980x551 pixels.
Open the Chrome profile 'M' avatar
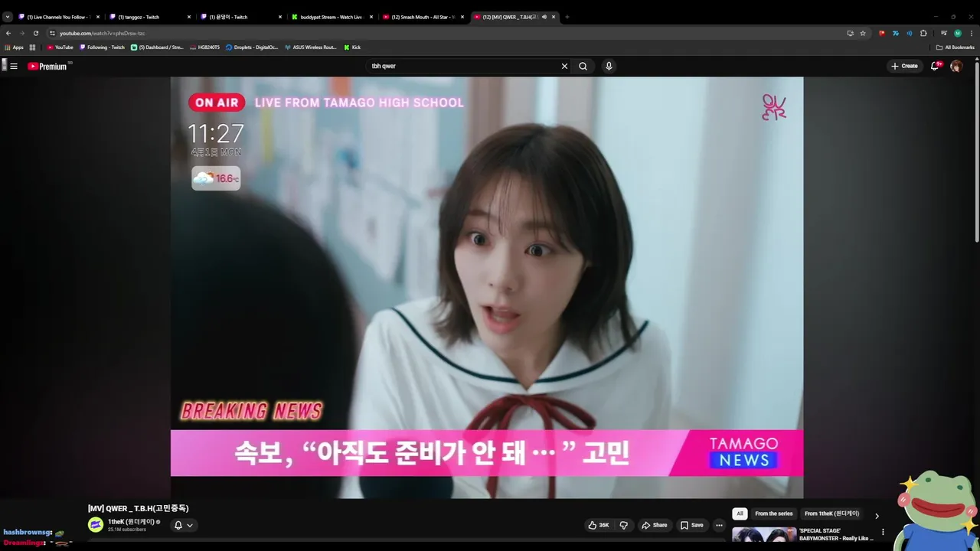(x=958, y=34)
